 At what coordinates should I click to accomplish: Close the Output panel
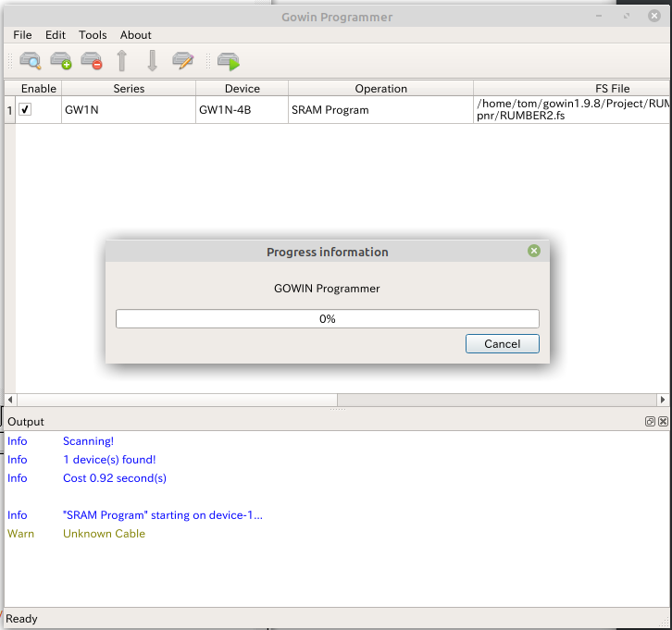coord(663,422)
